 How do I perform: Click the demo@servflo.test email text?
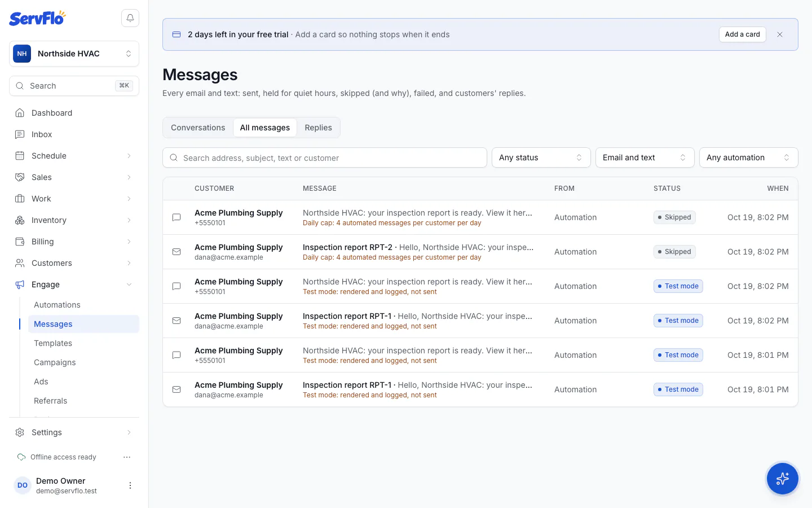67,491
